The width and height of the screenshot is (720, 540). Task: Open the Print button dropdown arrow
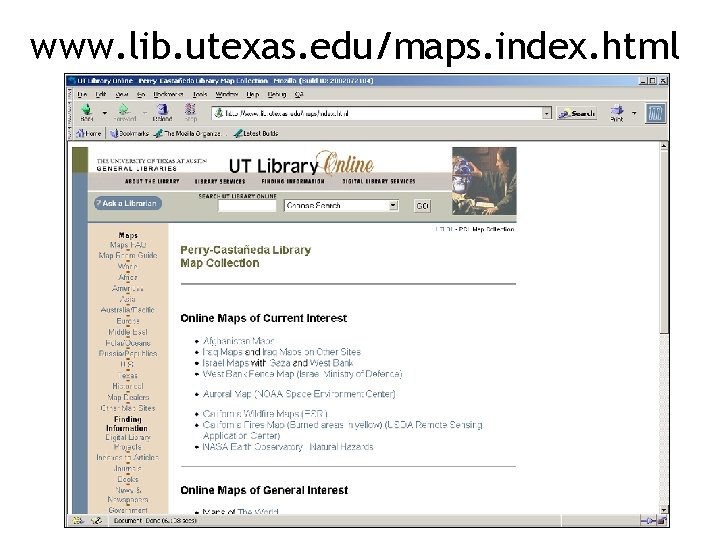634,112
